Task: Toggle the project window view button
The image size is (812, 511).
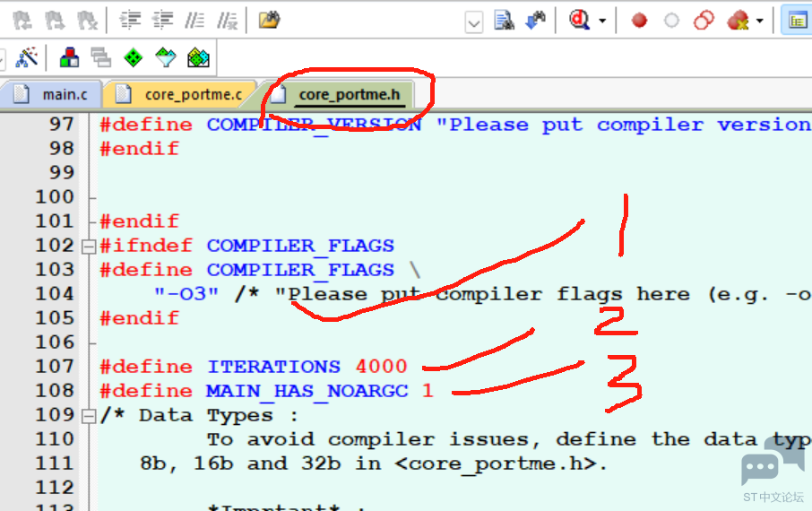Action: pos(797,21)
